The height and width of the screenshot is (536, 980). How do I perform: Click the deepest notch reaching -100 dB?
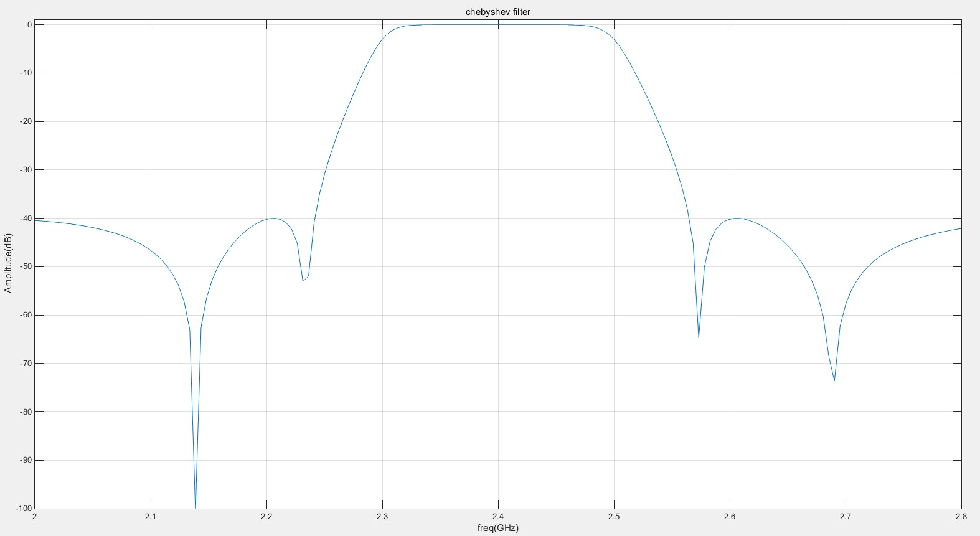click(196, 507)
